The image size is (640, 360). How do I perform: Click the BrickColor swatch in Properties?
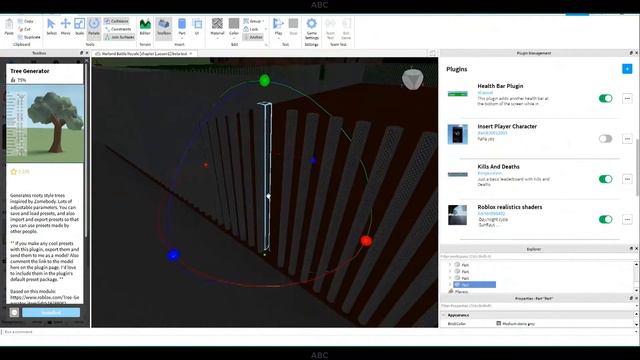498,323
